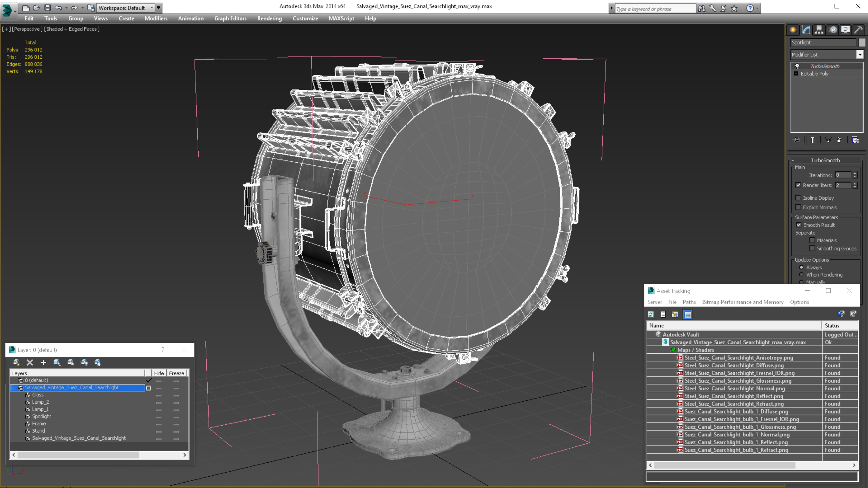Open Paths menu in Asset Tracking
Image resolution: width=868 pixels, height=488 pixels.
point(689,302)
